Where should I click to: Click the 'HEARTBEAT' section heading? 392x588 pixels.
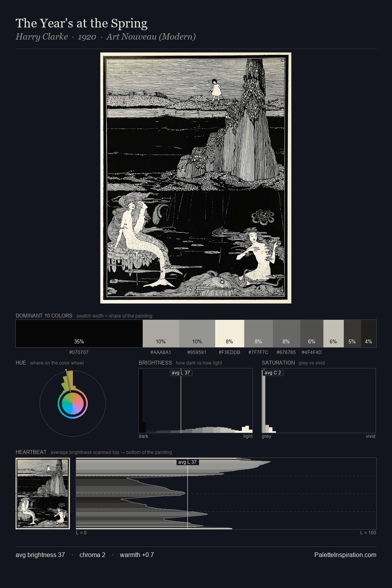(31, 452)
